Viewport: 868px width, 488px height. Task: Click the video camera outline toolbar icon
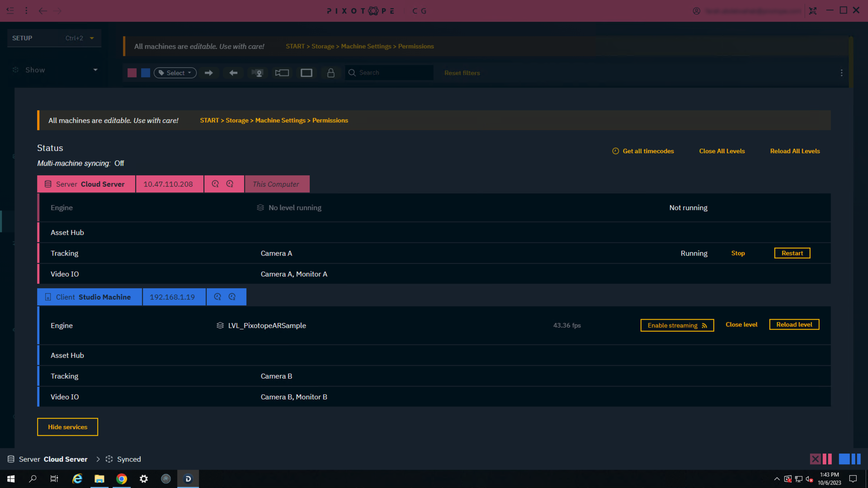pyautogui.click(x=282, y=73)
